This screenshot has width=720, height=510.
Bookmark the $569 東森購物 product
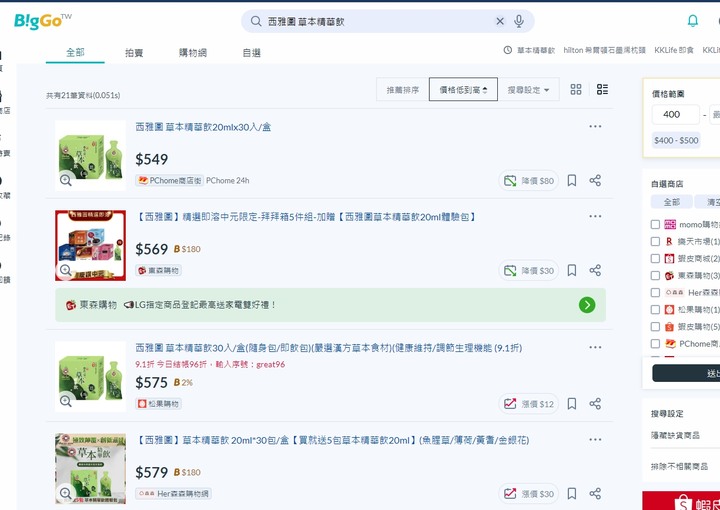572,270
